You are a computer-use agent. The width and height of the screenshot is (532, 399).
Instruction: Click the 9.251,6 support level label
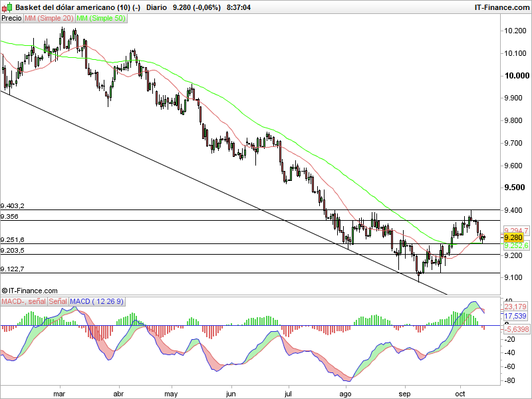click(13, 240)
